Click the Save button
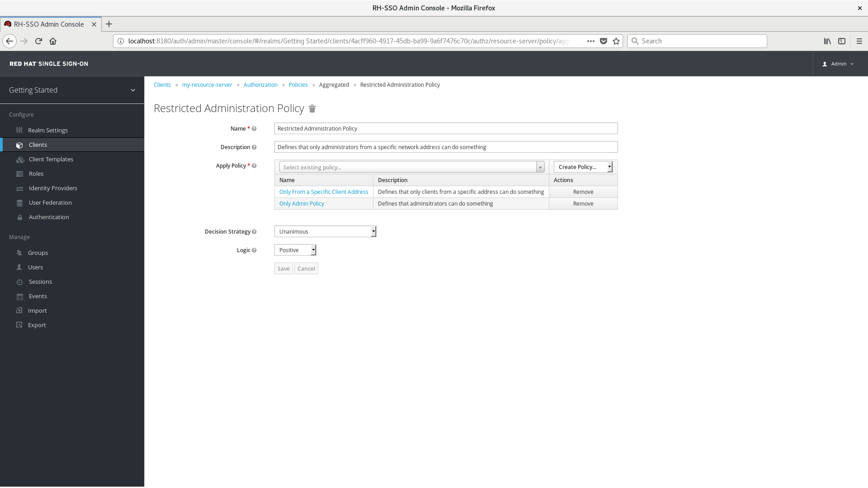Screen dimensions: 868x488 [283, 268]
